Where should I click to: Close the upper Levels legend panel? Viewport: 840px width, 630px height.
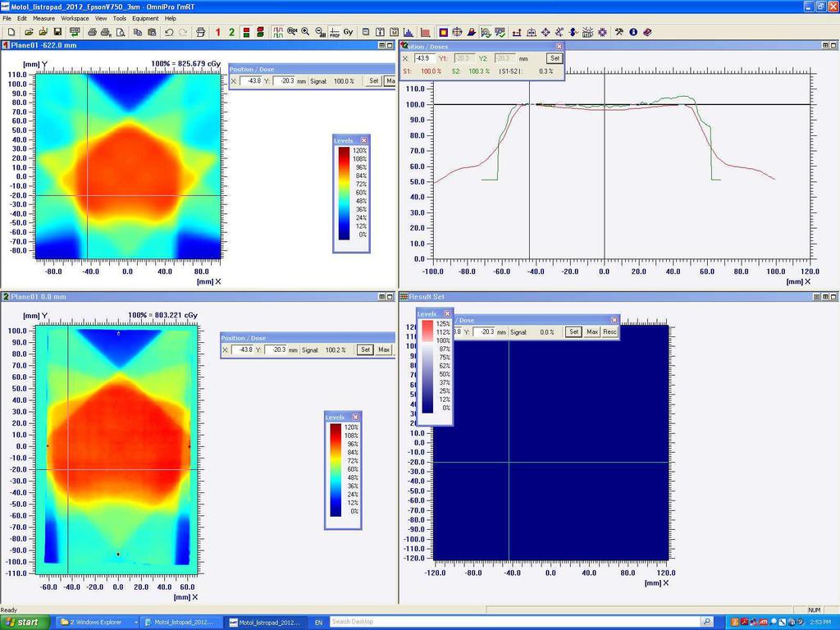click(x=363, y=140)
